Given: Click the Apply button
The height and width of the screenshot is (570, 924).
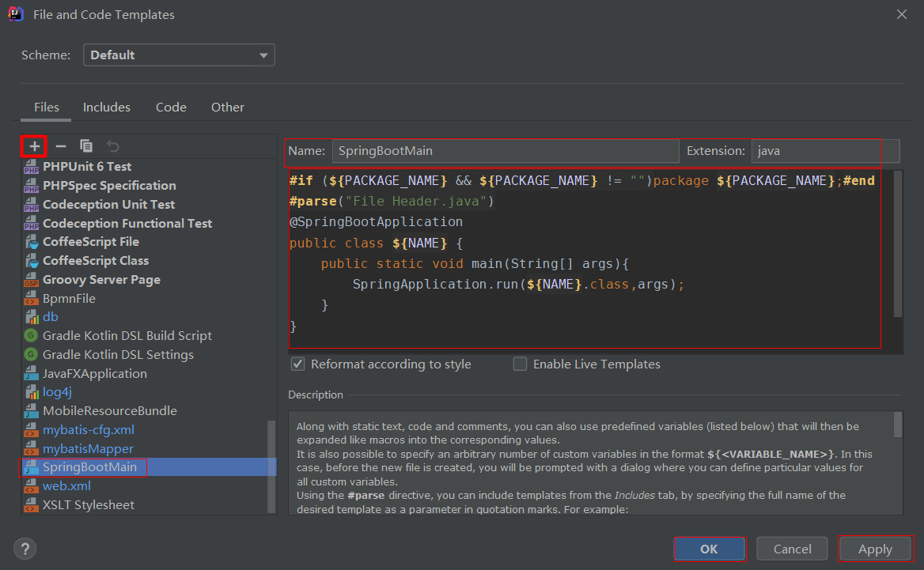Looking at the screenshot, I should pyautogui.click(x=875, y=549).
